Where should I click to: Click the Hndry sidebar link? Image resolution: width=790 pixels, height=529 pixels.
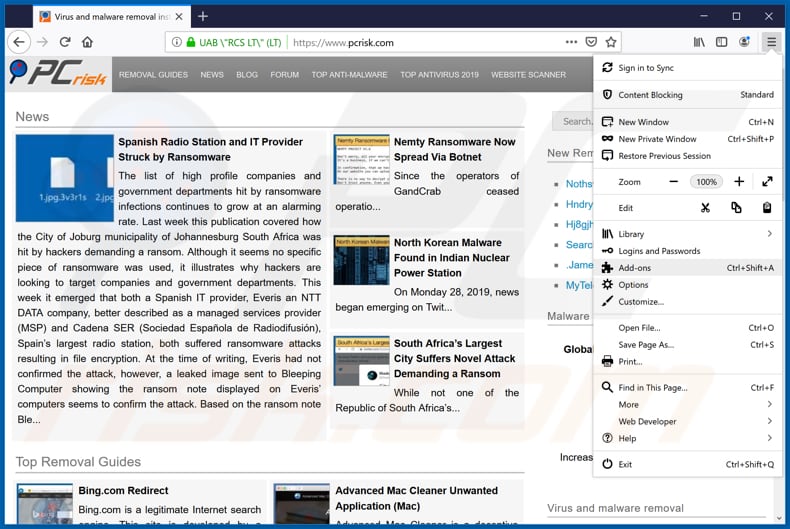[x=579, y=204]
